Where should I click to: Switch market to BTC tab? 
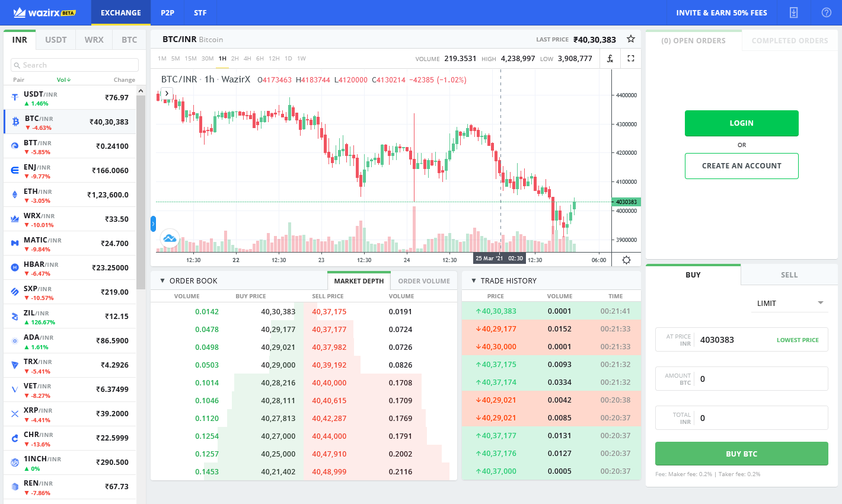pos(129,40)
